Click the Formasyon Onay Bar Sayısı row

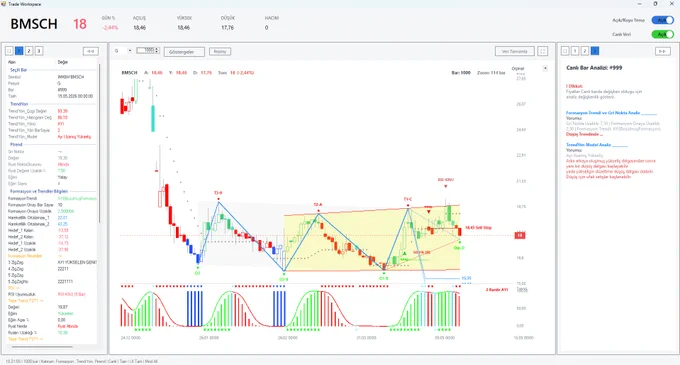pos(52,205)
